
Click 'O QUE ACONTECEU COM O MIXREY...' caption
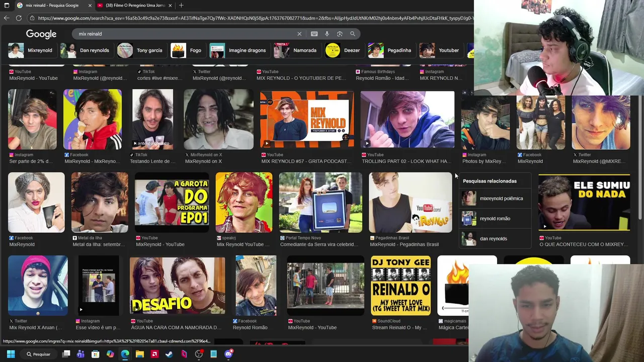584,244
